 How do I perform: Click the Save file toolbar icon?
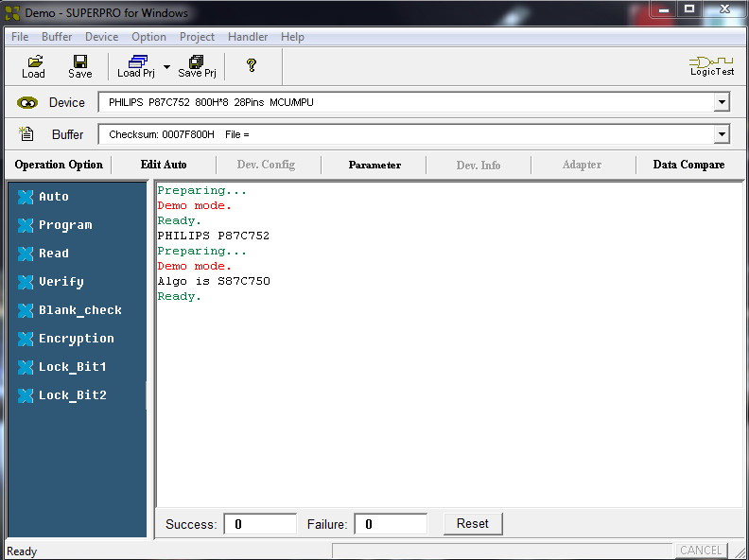point(80,61)
